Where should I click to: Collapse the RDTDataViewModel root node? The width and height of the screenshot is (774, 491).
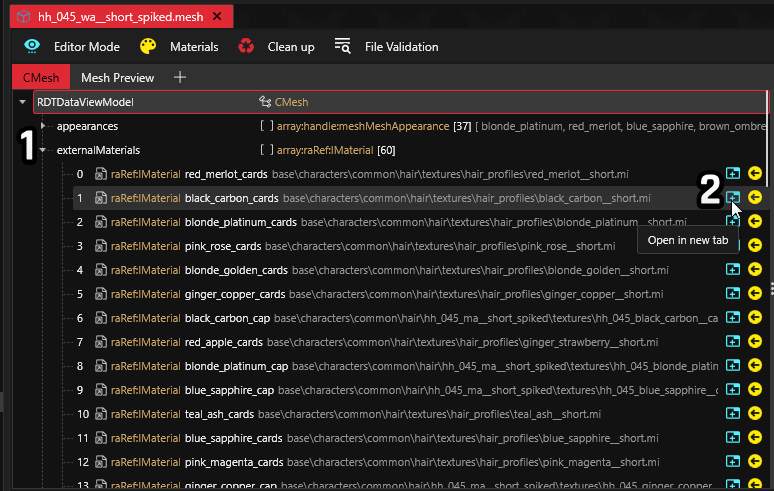click(x=23, y=102)
